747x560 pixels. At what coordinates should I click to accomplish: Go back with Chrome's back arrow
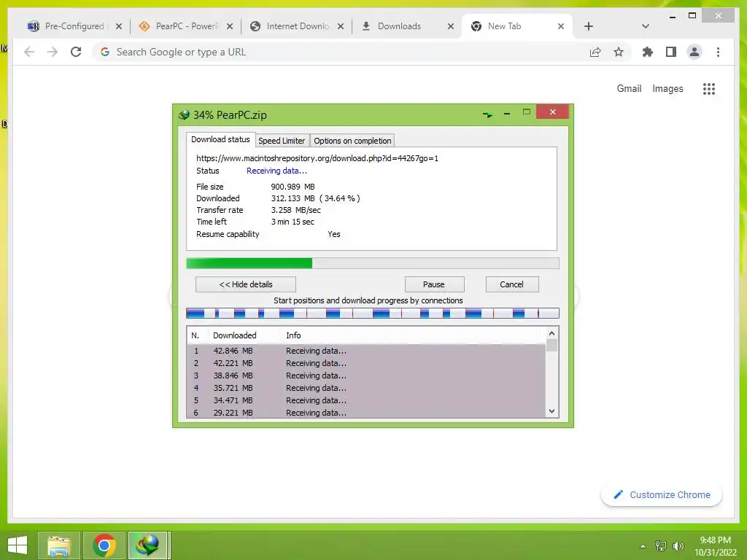29,52
